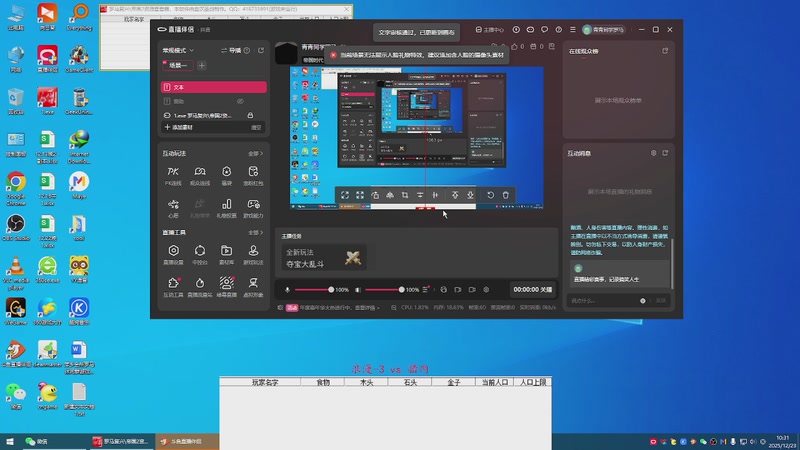This screenshot has height=450, width=800.
Task: Adjust the microphone volume slider
Action: 314,290
